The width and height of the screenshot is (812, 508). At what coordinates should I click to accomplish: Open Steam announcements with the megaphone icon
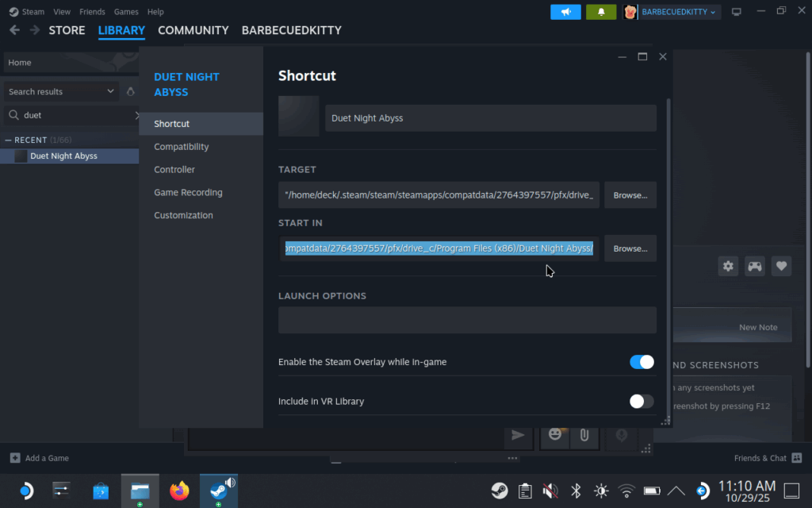[x=565, y=12]
